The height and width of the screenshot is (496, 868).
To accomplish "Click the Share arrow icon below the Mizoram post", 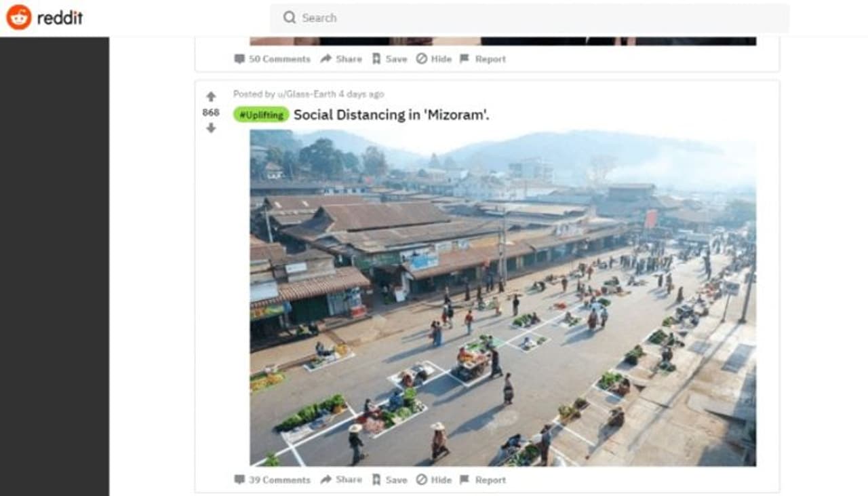I will click(325, 480).
